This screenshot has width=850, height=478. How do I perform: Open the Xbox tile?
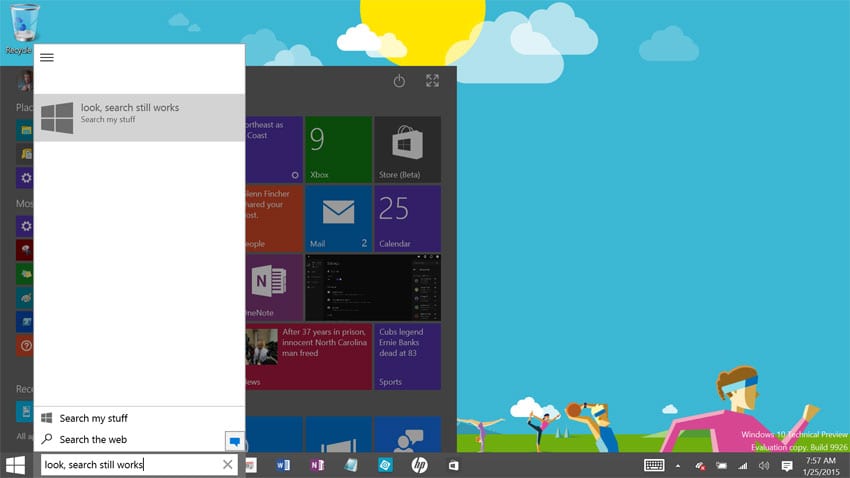pos(338,149)
